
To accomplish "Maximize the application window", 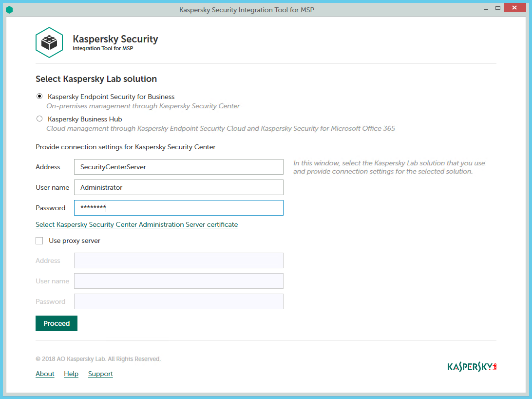I will point(498,8).
